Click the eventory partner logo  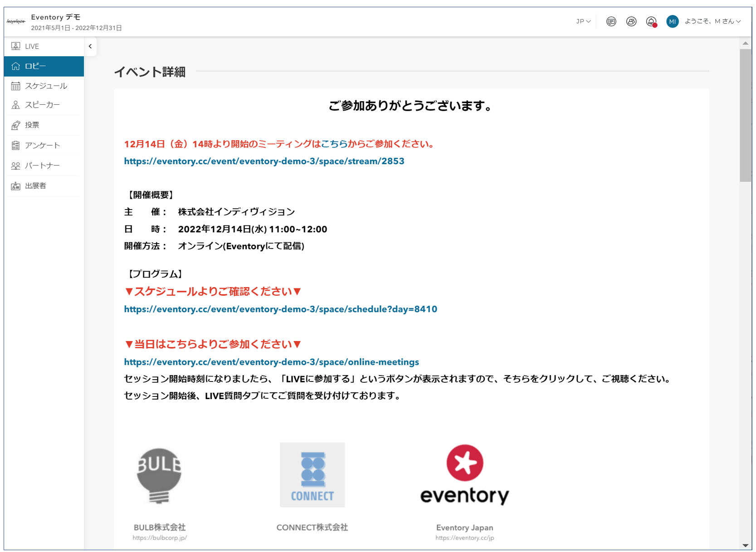pos(464,475)
